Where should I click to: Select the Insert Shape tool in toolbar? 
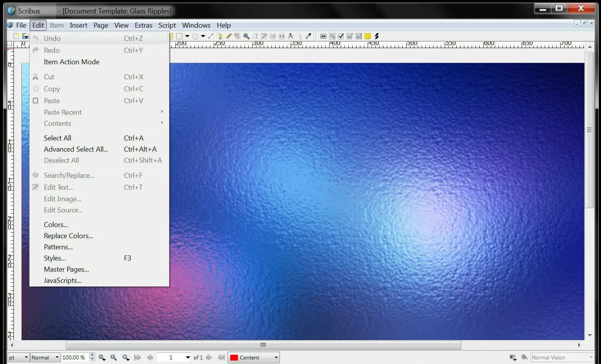[x=179, y=36]
